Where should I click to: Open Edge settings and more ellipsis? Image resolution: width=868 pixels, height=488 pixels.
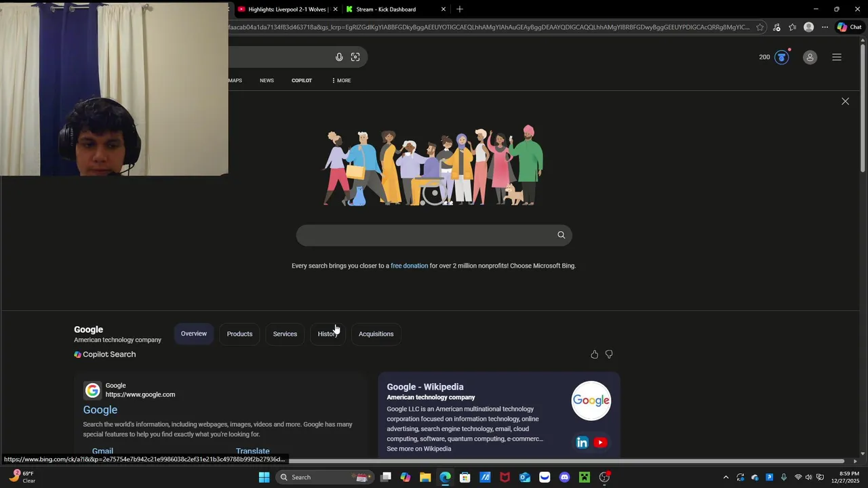coord(825,27)
